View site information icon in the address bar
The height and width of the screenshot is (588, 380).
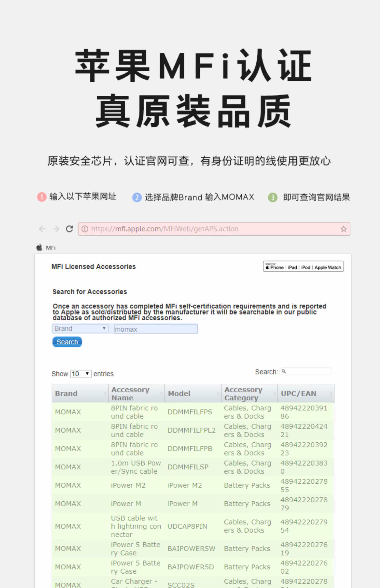pyautogui.click(x=85, y=229)
